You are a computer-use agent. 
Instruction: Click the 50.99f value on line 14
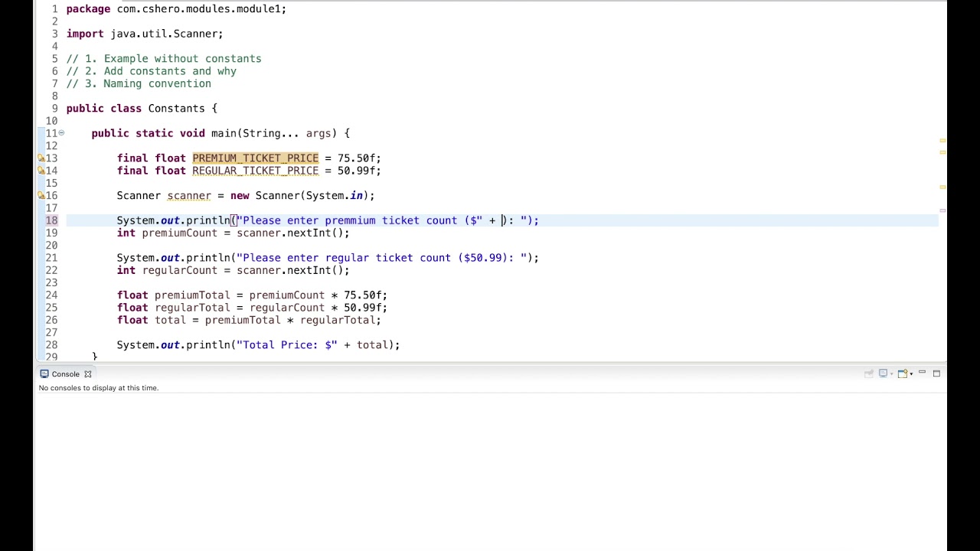[x=356, y=171]
